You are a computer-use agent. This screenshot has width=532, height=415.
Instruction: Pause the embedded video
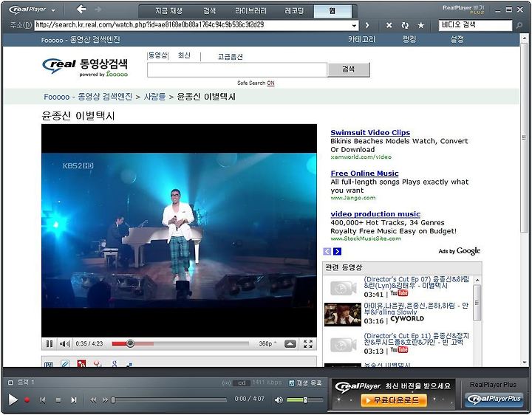[50, 344]
